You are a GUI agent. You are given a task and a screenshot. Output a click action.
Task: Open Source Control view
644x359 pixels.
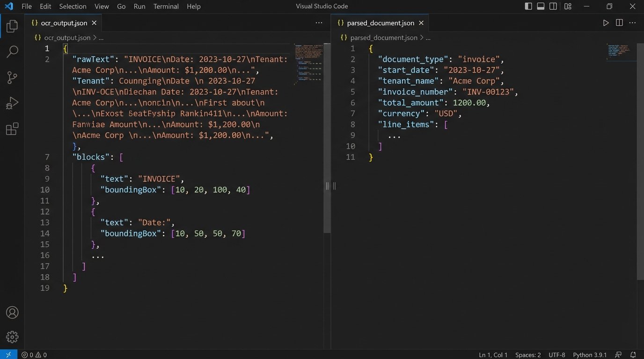click(12, 78)
